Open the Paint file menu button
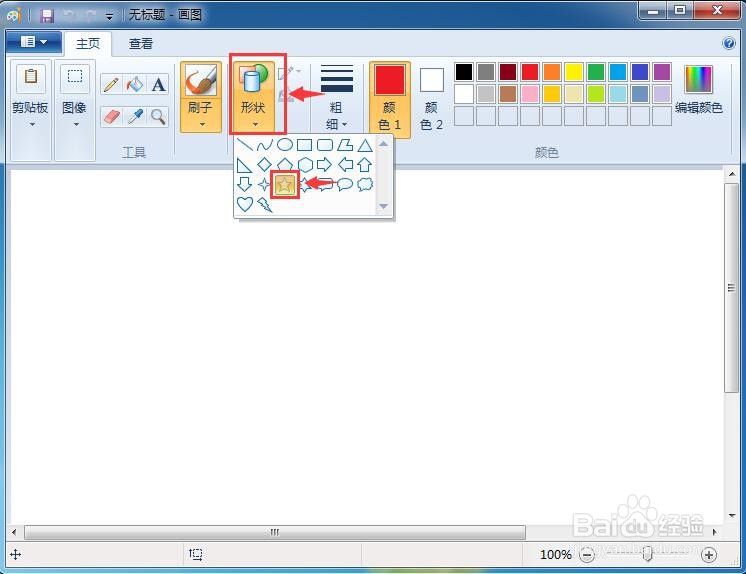746x574 pixels. point(34,42)
